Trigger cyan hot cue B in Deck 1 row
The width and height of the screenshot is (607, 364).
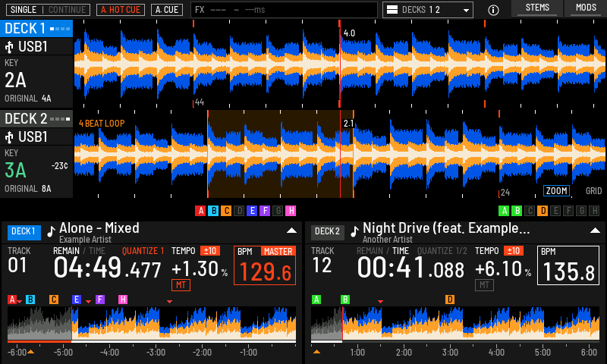pyautogui.click(x=213, y=211)
